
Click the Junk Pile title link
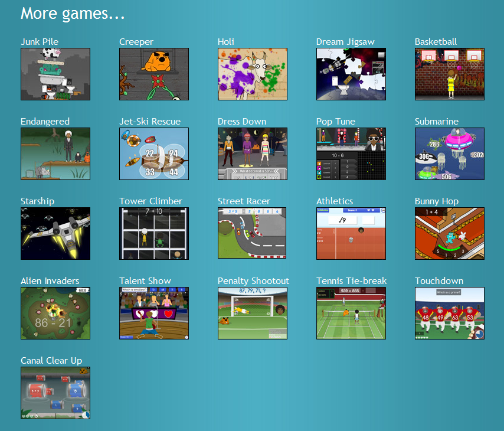click(x=40, y=42)
